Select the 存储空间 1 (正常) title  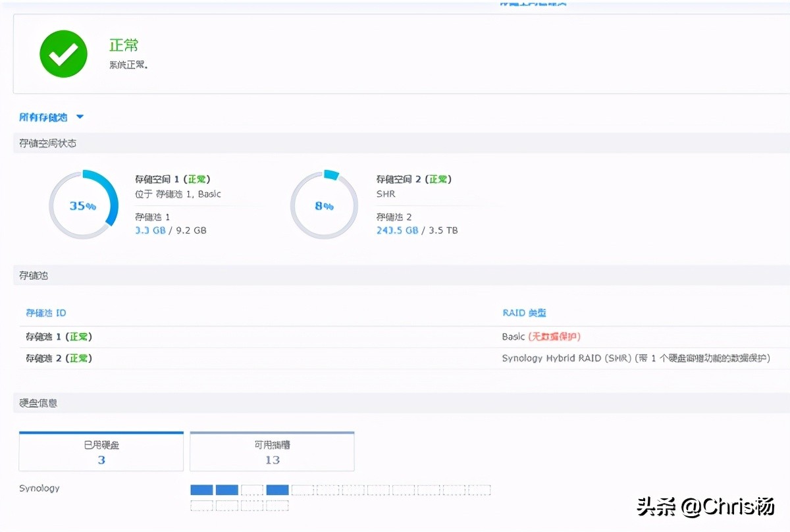point(172,179)
